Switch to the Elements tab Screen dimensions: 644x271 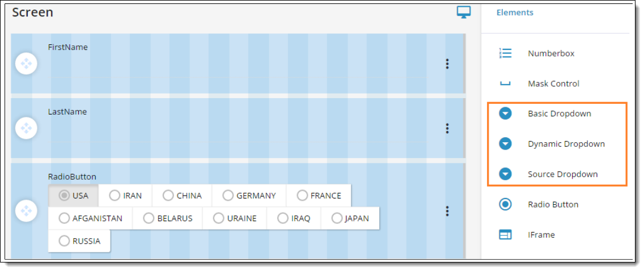(x=515, y=12)
